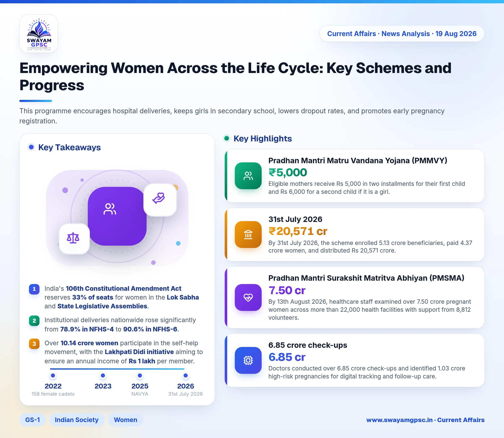The width and height of the screenshot is (504, 438).
Task: Open the www.swayamgpsc.in footer link
Action: [x=425, y=420]
